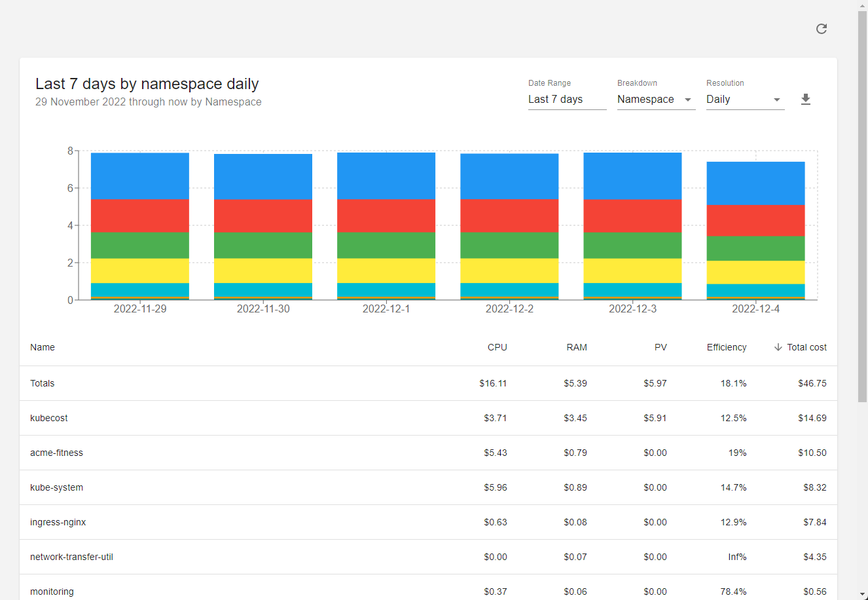Click the refresh icon at top right
The width and height of the screenshot is (868, 600).
click(x=822, y=29)
